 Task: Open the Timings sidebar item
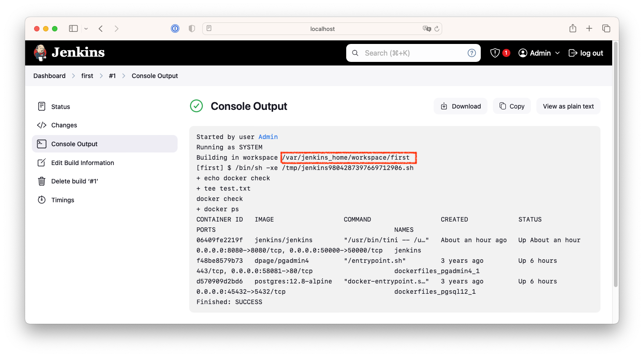pos(104,200)
